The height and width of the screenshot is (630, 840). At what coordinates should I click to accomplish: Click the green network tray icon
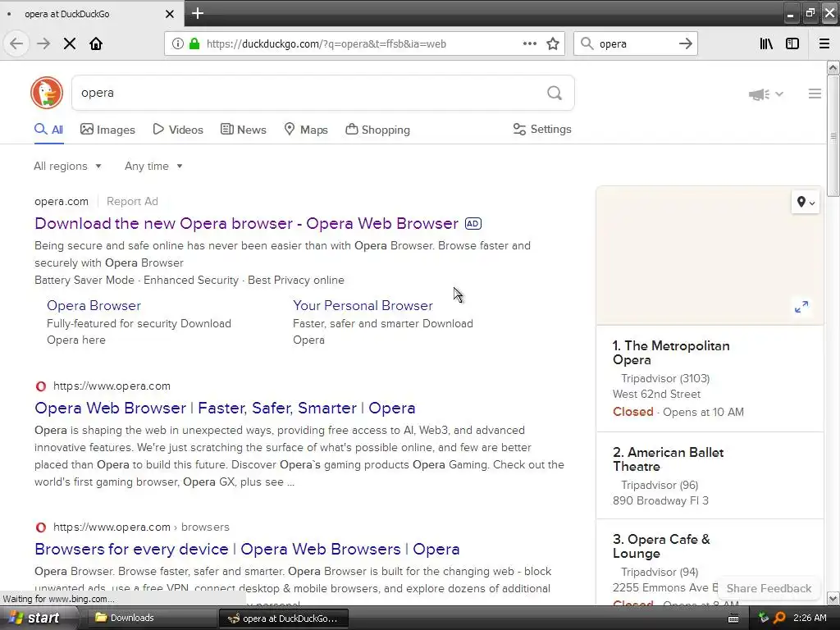(x=764, y=618)
